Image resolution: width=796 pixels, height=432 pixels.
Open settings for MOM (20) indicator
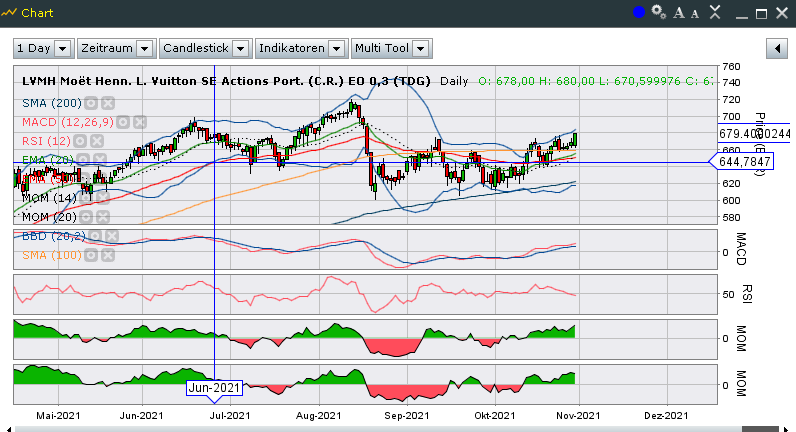click(x=86, y=217)
